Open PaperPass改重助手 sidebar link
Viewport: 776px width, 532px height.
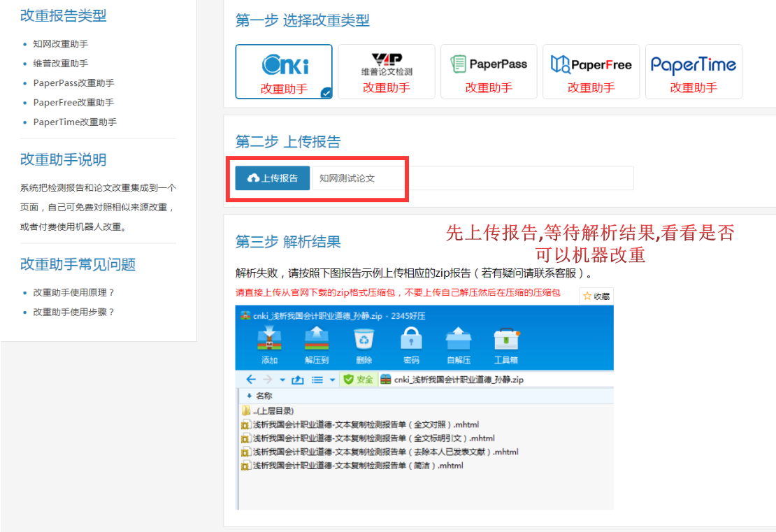(x=73, y=83)
